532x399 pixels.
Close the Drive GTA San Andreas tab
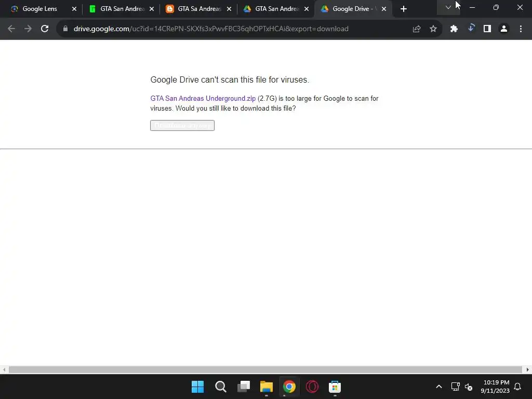(307, 9)
